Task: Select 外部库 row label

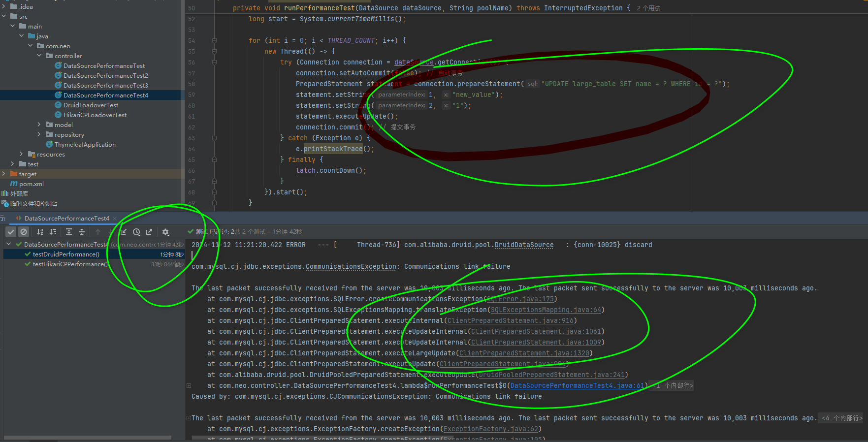Action: [x=19, y=193]
